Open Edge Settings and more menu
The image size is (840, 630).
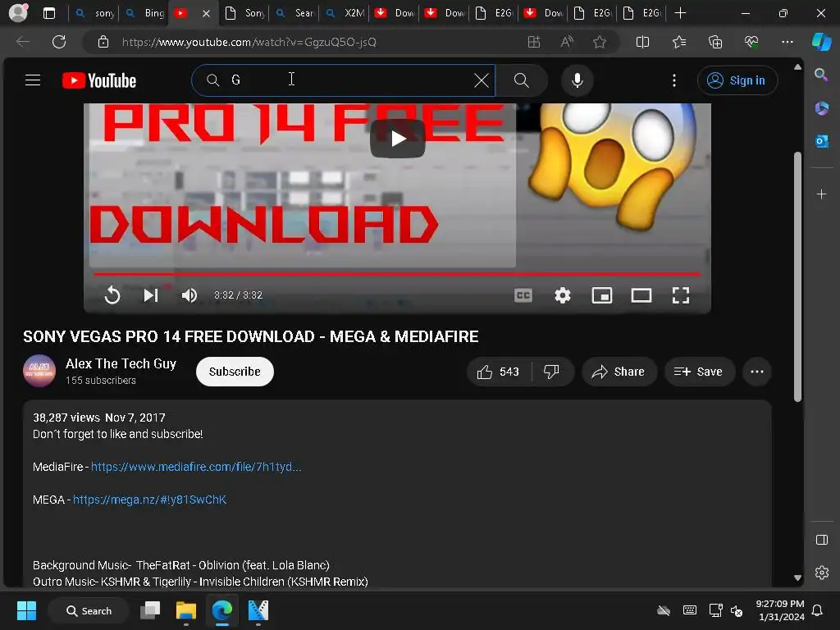point(787,42)
